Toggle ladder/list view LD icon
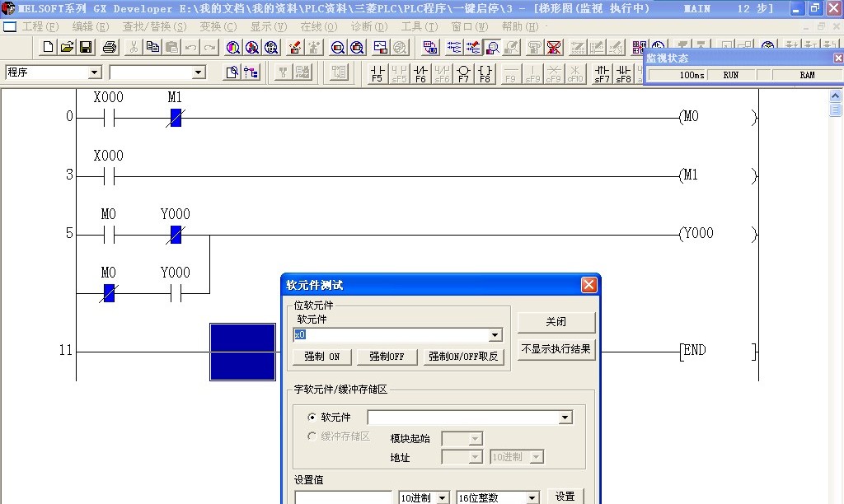 tap(430, 47)
